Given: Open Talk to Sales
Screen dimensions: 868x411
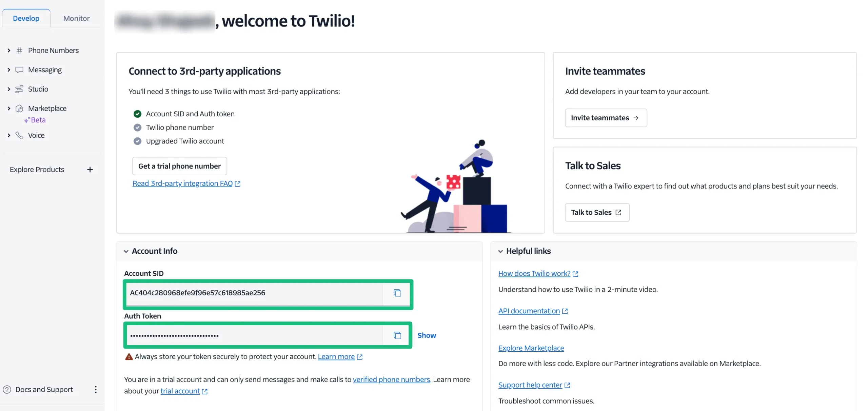Looking at the screenshot, I should click(x=597, y=212).
